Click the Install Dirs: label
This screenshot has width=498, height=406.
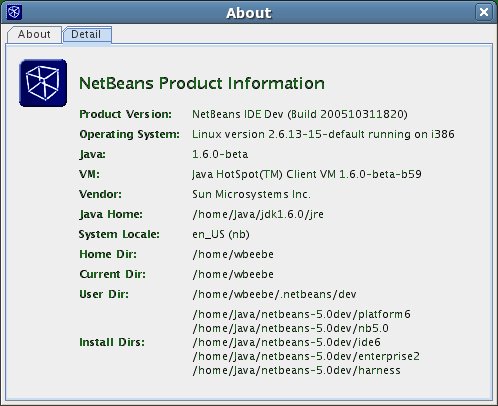(112, 342)
